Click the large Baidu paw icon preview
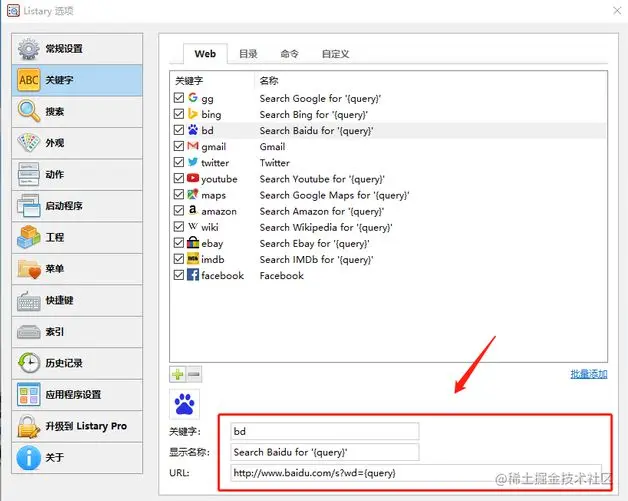This screenshot has height=501, width=628. pos(185,404)
